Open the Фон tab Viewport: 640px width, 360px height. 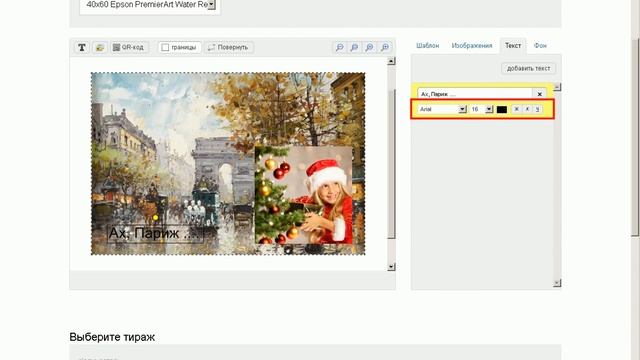[x=540, y=46]
